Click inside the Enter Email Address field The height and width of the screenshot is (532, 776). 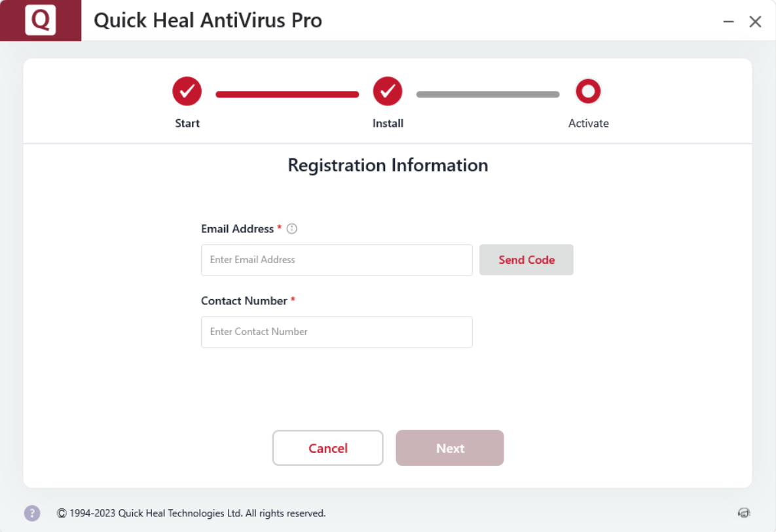(x=336, y=260)
